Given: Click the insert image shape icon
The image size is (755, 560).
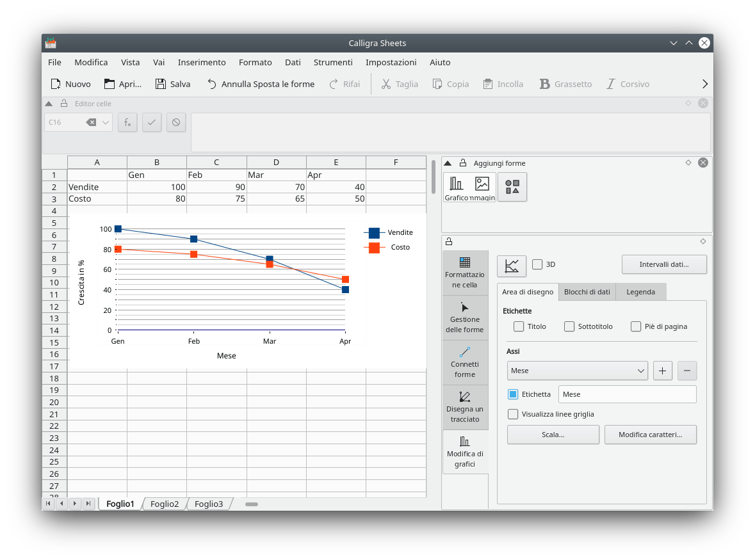Looking at the screenshot, I should click(482, 188).
